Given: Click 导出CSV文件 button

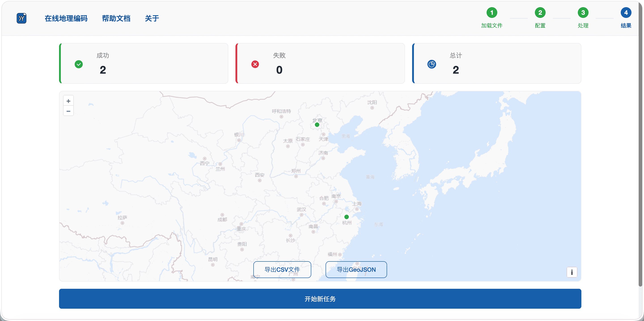Looking at the screenshot, I should [282, 270].
